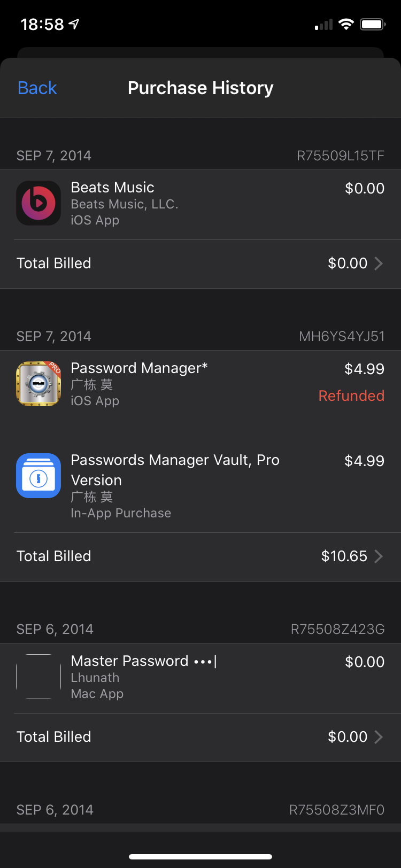Expand Total Billed chevron for Master Password

[379, 737]
